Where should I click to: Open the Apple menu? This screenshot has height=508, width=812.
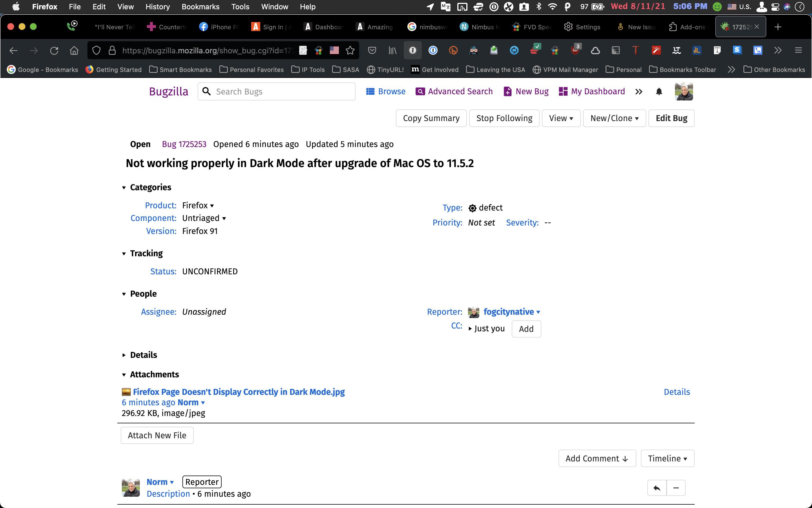[16, 7]
